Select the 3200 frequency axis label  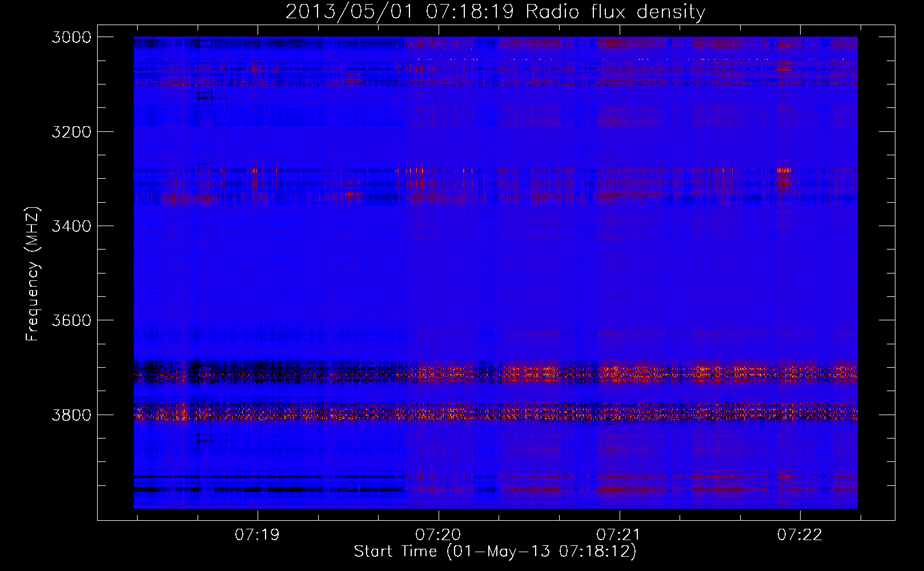pos(71,131)
